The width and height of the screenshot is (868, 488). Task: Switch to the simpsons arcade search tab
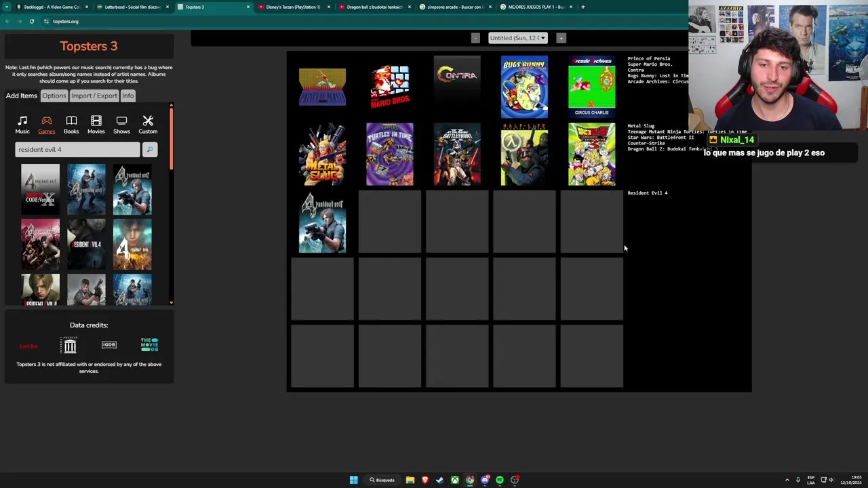pyautogui.click(x=454, y=7)
